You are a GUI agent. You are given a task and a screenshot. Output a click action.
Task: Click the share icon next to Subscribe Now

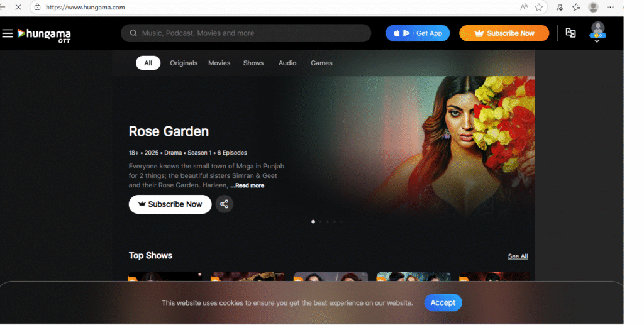click(225, 204)
